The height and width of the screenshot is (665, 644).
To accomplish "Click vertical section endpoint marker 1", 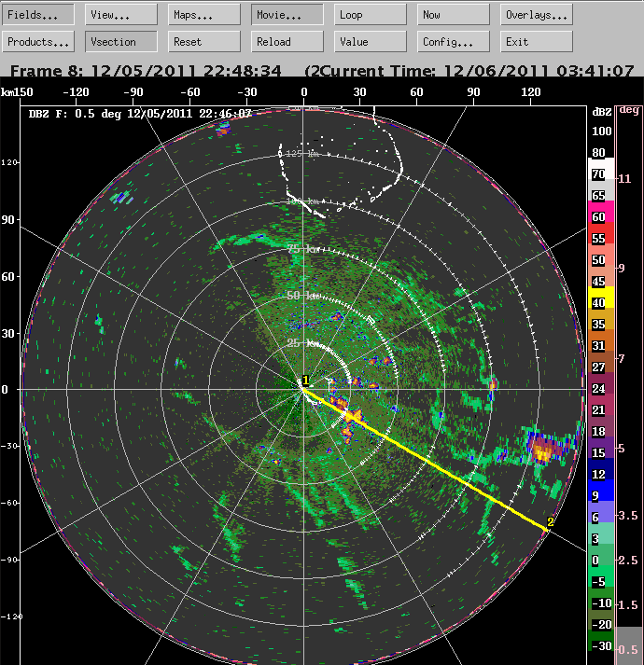I will pyautogui.click(x=305, y=381).
